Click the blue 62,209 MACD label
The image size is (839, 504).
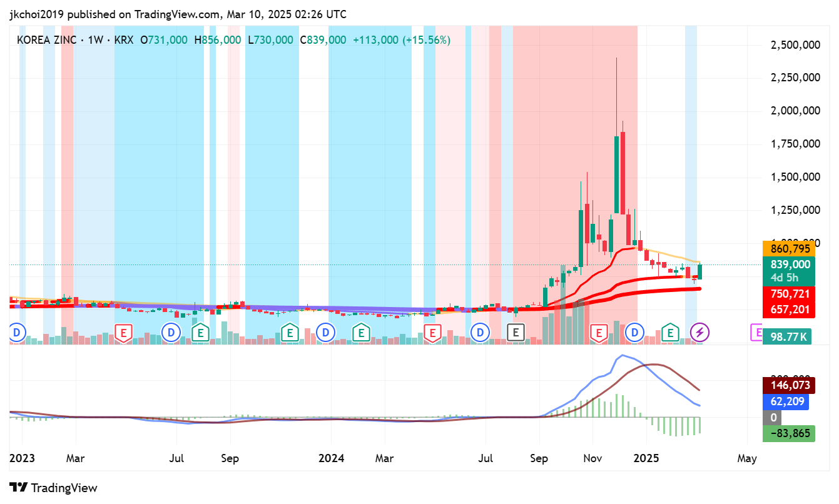pos(786,401)
